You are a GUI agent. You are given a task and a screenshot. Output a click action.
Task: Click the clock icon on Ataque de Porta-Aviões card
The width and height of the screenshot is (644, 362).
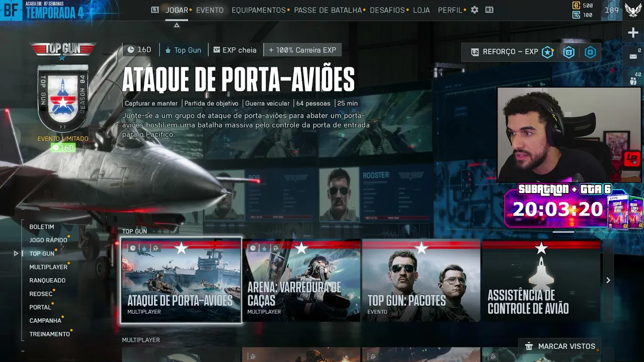coord(132,248)
